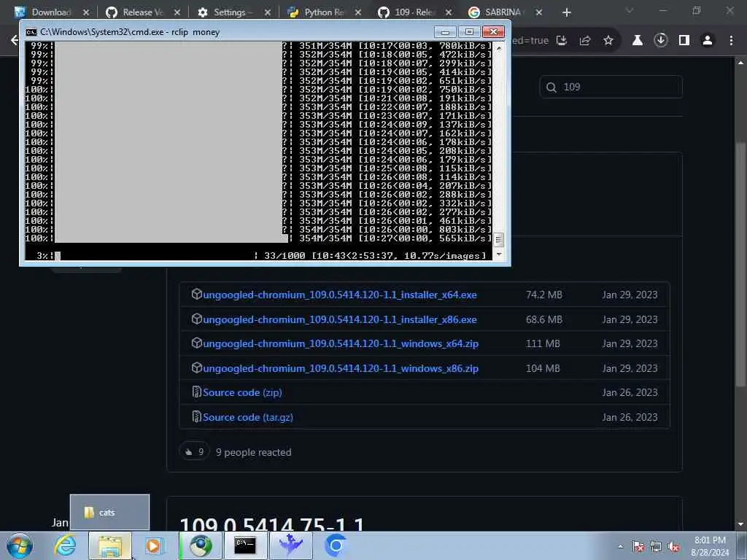The width and height of the screenshot is (747, 560).
Task: Download ungoogled-chromium windows_x86.zip
Action: click(341, 368)
